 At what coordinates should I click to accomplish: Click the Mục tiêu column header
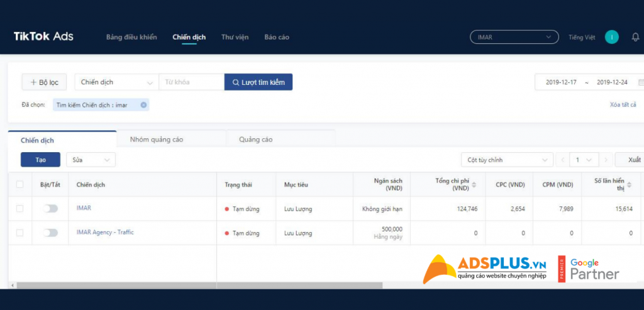[x=296, y=185]
